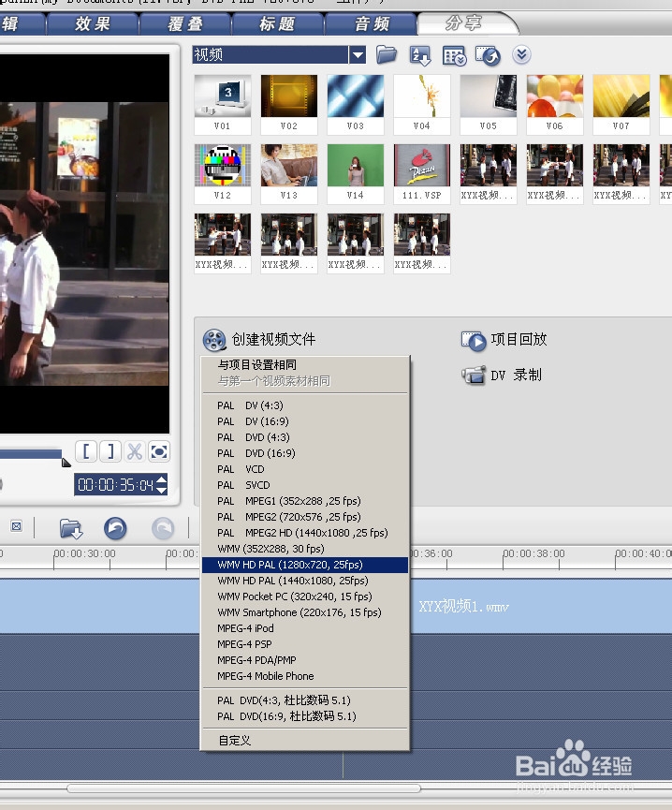Expand the library with double-chevron icon
The width and height of the screenshot is (672, 810).
[522, 54]
